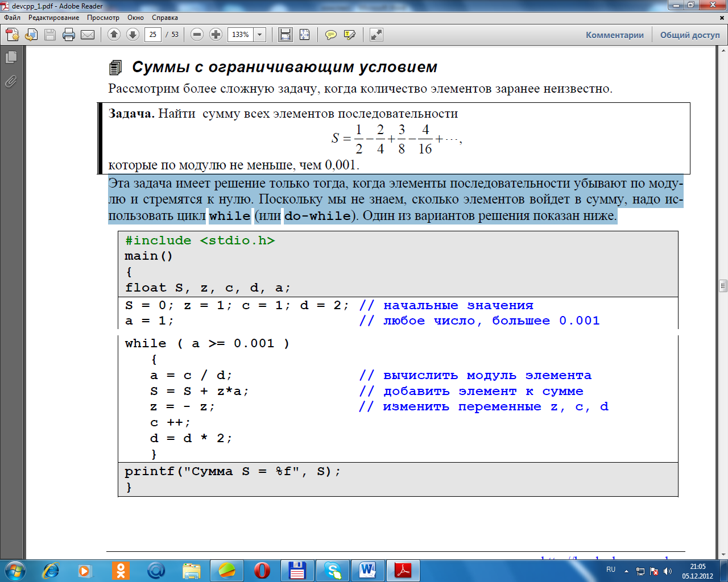
Task: Click the network tray icon
Action: [640, 571]
